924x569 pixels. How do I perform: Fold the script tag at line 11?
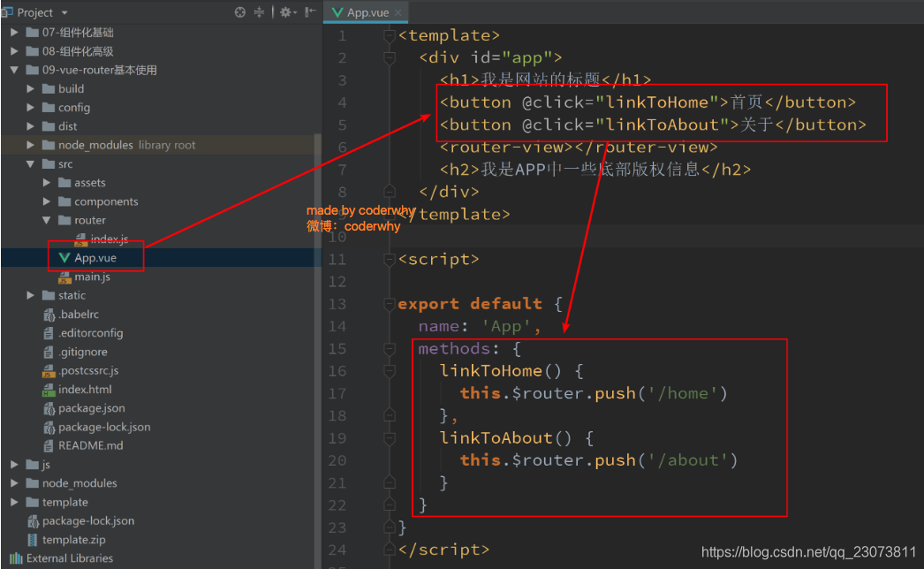[x=389, y=260]
